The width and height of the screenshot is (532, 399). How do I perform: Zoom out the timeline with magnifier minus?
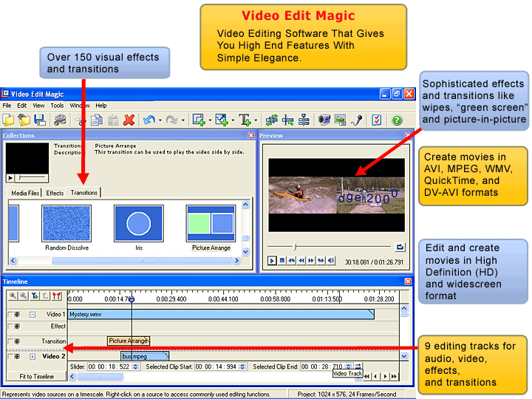point(23,296)
